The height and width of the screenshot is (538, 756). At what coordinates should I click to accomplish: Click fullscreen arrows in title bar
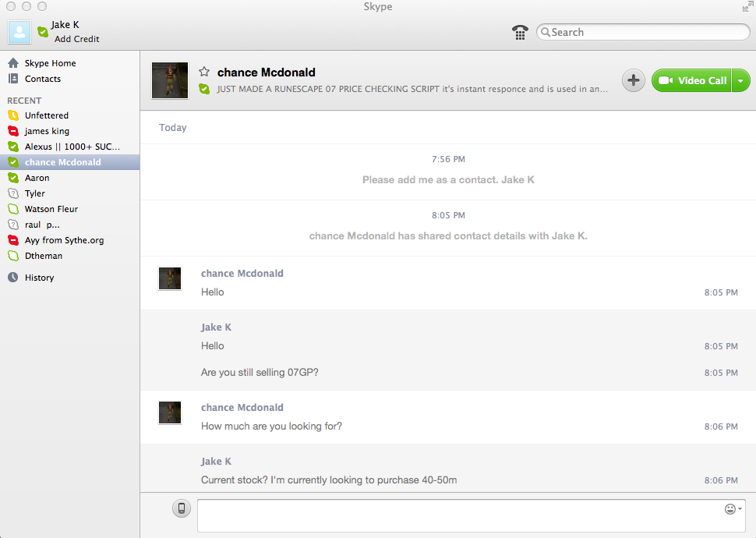(x=747, y=6)
